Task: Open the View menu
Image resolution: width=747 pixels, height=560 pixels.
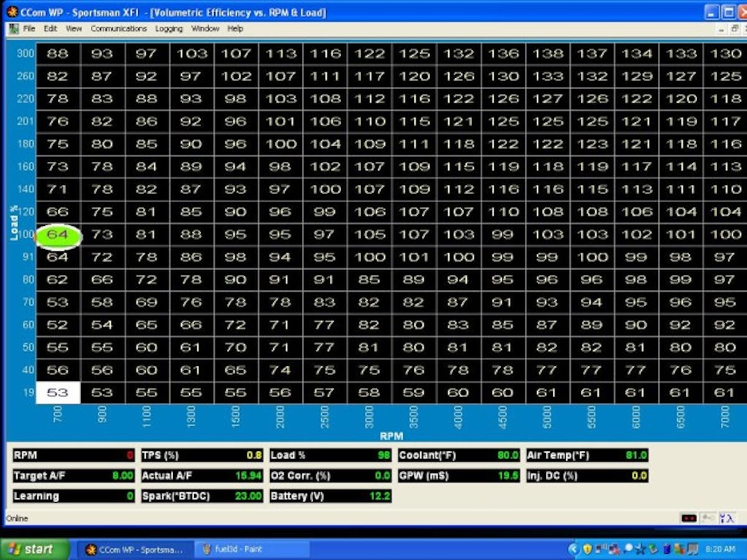Action: [x=73, y=28]
